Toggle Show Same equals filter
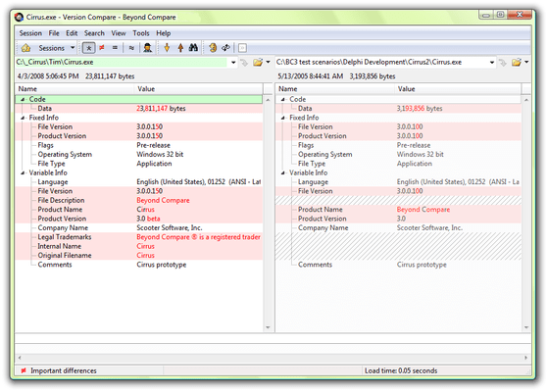547x392 pixels. (115, 48)
